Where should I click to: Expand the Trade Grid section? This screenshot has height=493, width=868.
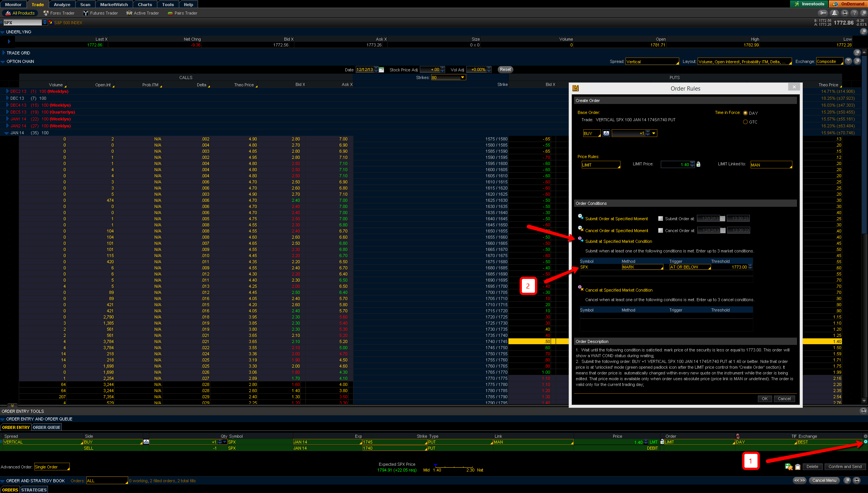4,53
